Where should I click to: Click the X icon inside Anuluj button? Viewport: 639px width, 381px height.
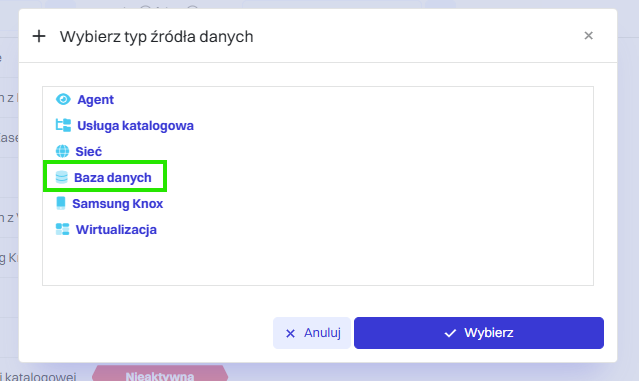[x=290, y=334]
